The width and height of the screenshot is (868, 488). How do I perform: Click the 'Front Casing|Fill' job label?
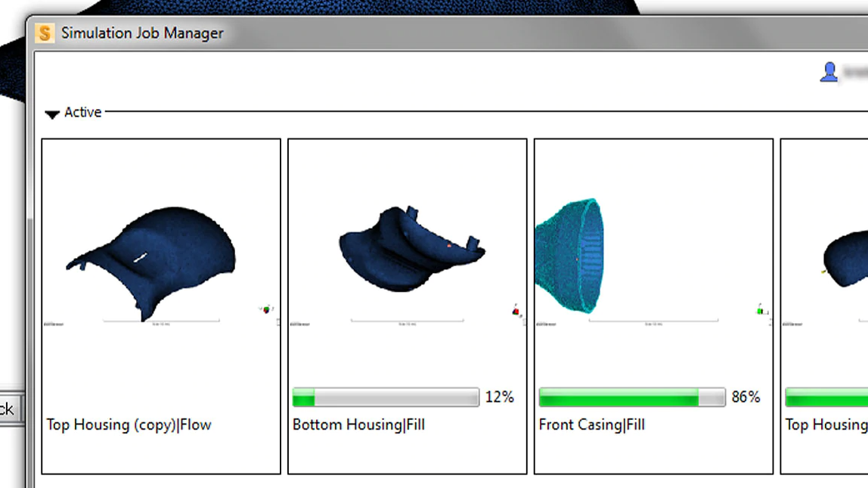(x=592, y=425)
